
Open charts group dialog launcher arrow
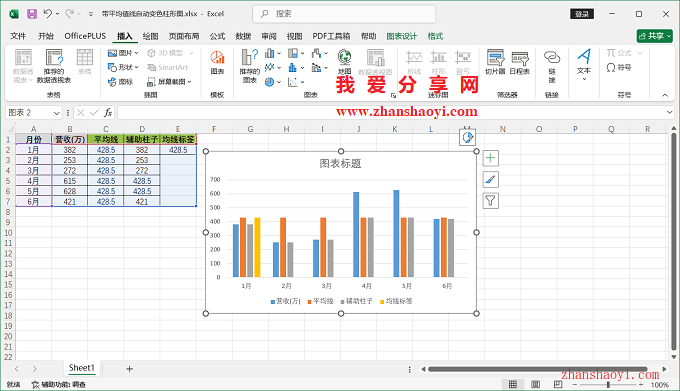click(393, 95)
